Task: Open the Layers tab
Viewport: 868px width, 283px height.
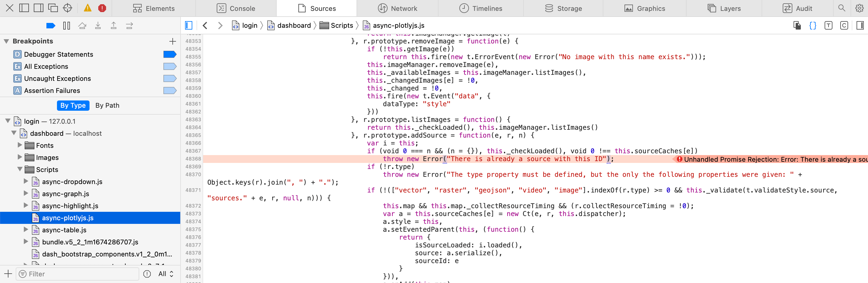Action: [x=724, y=8]
